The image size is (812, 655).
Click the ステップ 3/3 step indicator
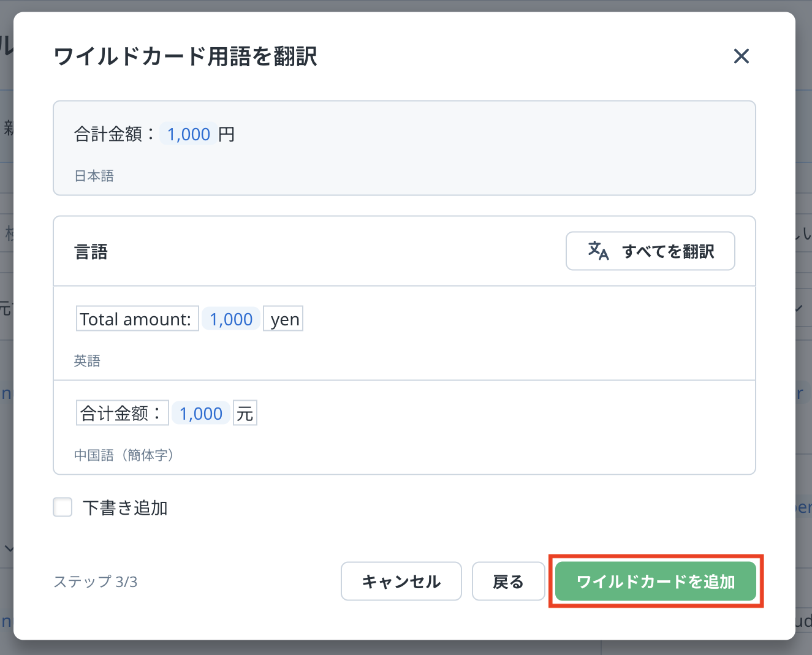[x=96, y=581]
